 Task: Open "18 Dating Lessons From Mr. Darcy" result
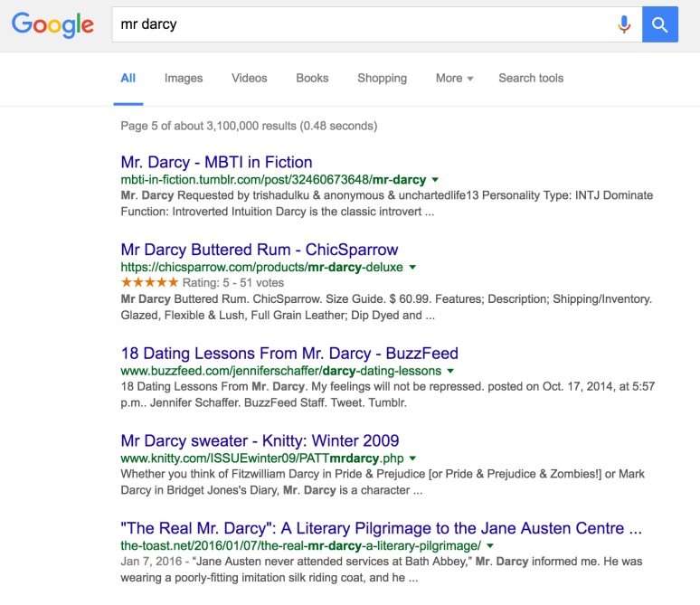coord(289,354)
